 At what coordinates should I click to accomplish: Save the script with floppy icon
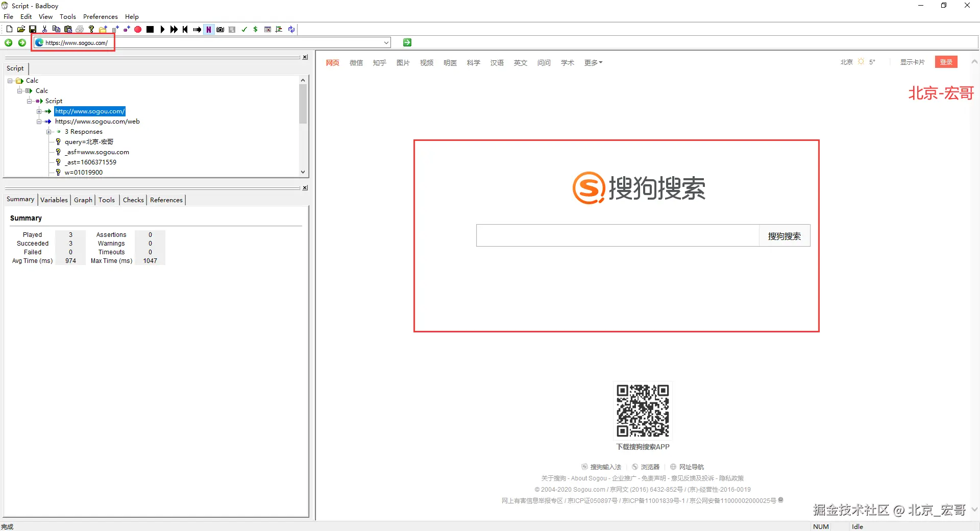click(33, 30)
